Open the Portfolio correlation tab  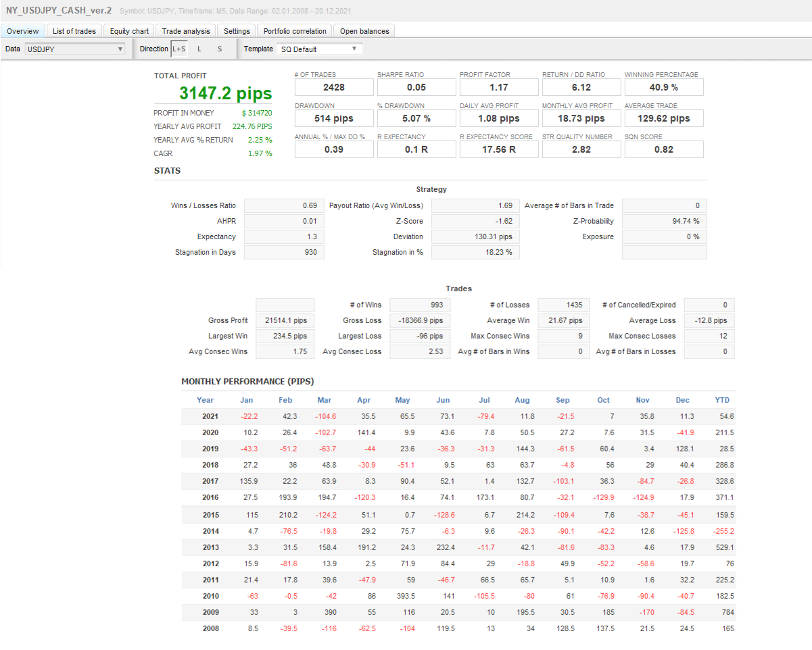[295, 31]
